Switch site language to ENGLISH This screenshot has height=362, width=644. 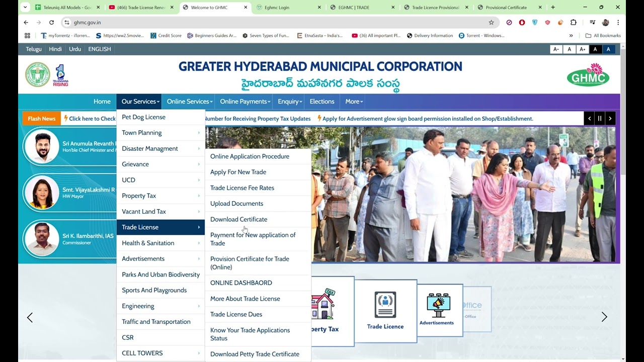pyautogui.click(x=100, y=49)
